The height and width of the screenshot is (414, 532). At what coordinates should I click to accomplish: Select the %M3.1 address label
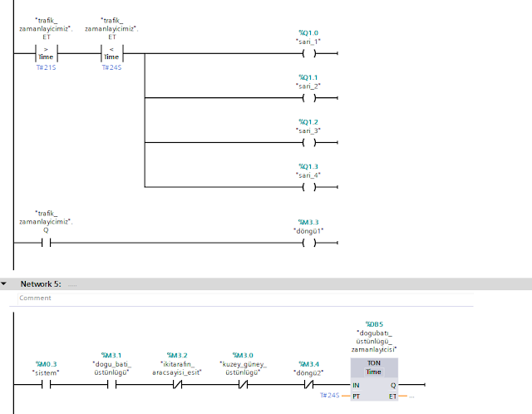click(x=111, y=355)
